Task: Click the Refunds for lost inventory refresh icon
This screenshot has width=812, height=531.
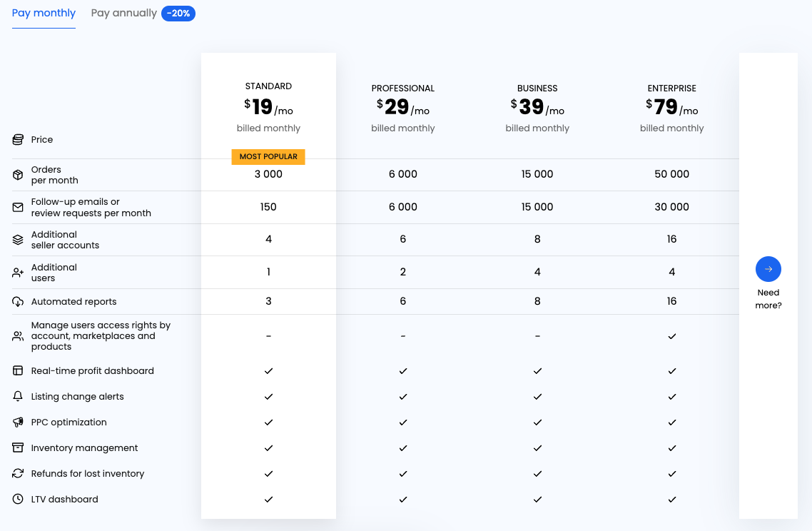Action: click(x=18, y=474)
